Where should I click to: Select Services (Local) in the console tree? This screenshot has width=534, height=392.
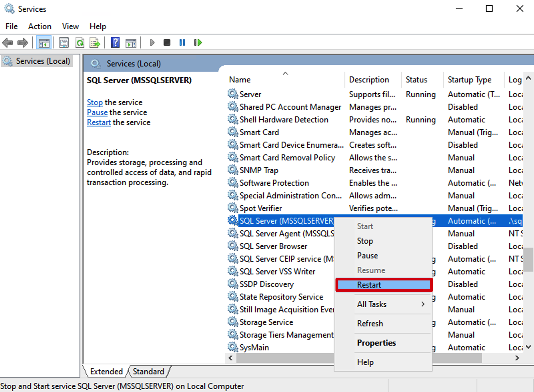pyautogui.click(x=36, y=61)
